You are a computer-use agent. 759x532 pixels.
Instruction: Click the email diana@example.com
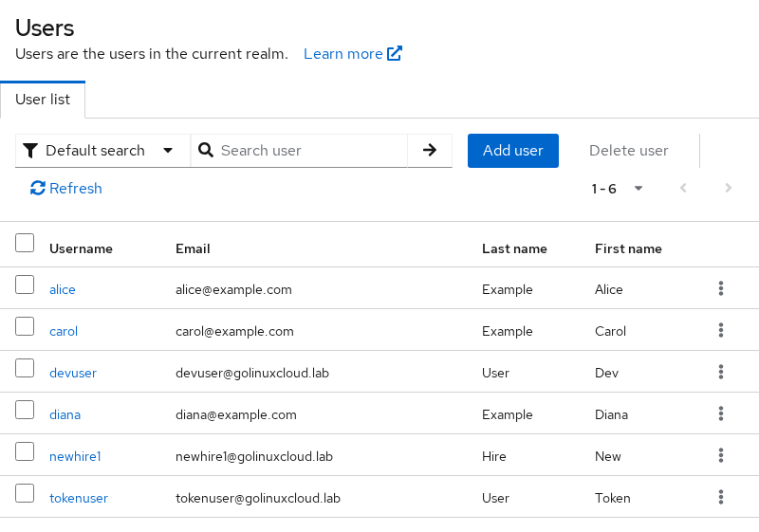tap(235, 414)
